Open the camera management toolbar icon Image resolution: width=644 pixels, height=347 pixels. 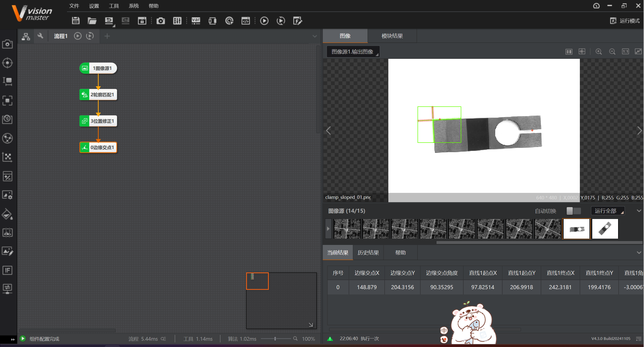[x=161, y=21]
